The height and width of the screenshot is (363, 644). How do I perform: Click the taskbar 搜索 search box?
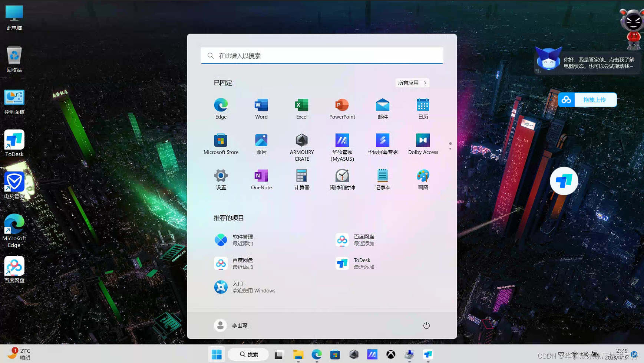click(x=248, y=354)
